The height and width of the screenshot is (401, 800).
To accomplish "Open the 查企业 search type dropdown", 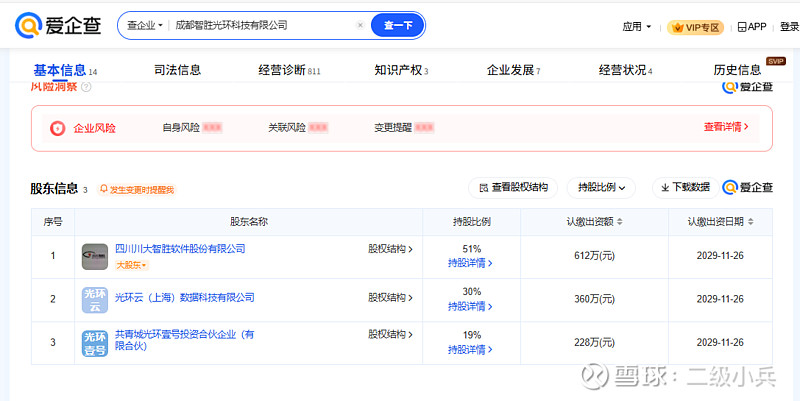I will point(144,25).
